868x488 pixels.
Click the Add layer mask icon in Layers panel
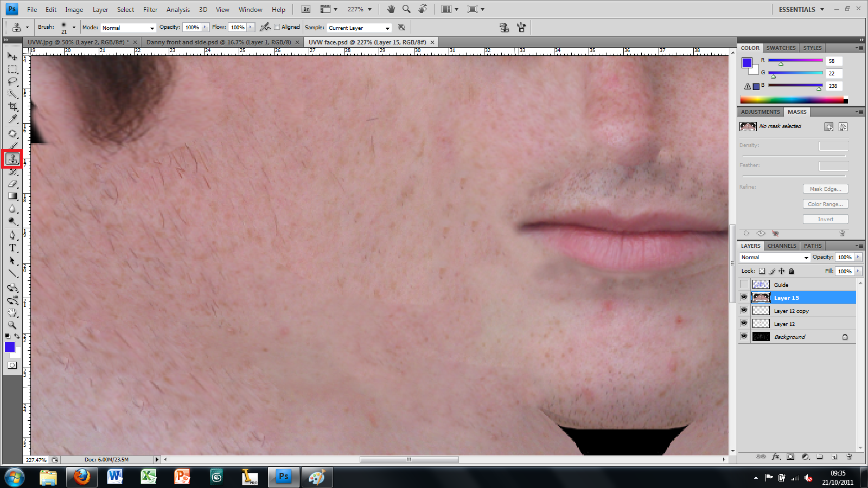click(792, 457)
